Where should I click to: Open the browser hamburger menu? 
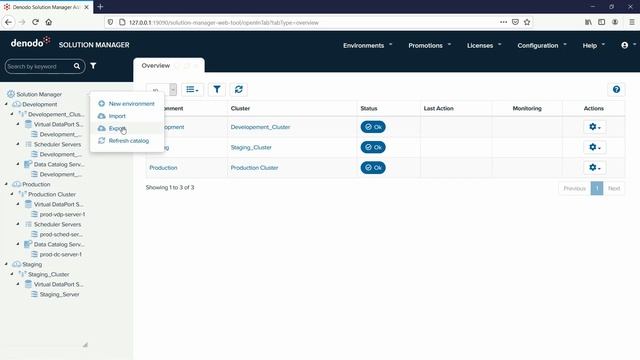(x=631, y=22)
